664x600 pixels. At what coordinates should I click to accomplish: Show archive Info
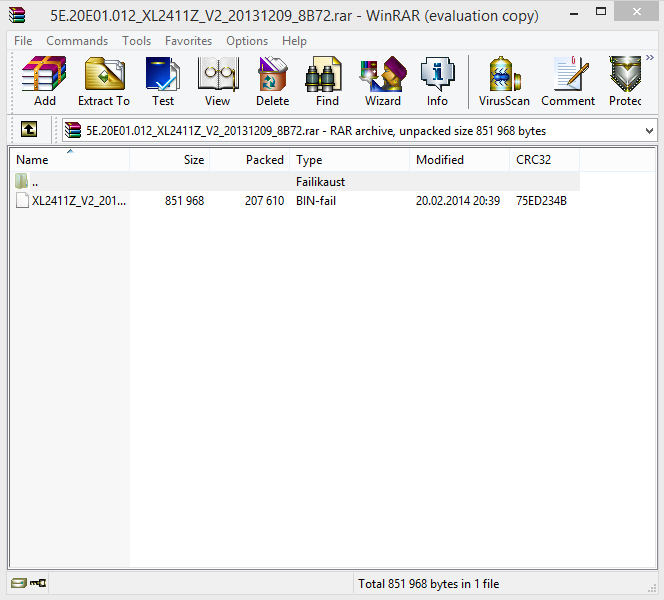coord(437,81)
